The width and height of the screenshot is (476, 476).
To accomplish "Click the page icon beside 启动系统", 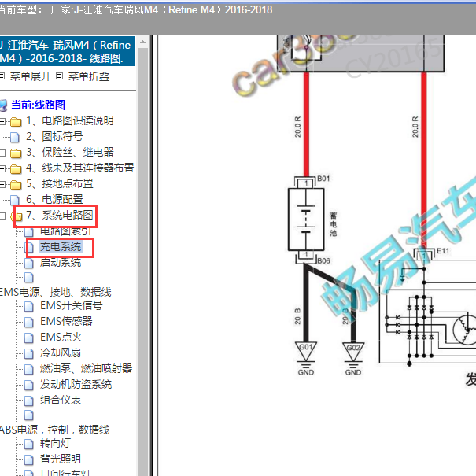I will click(29, 264).
